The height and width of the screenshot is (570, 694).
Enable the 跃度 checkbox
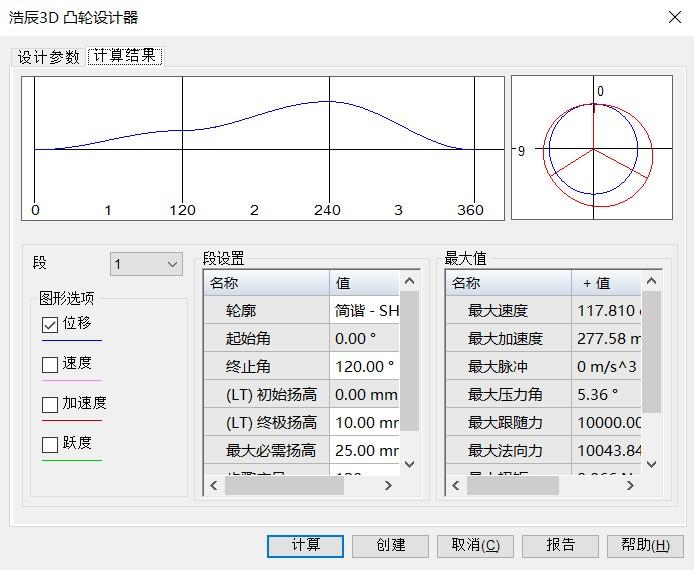coord(50,445)
